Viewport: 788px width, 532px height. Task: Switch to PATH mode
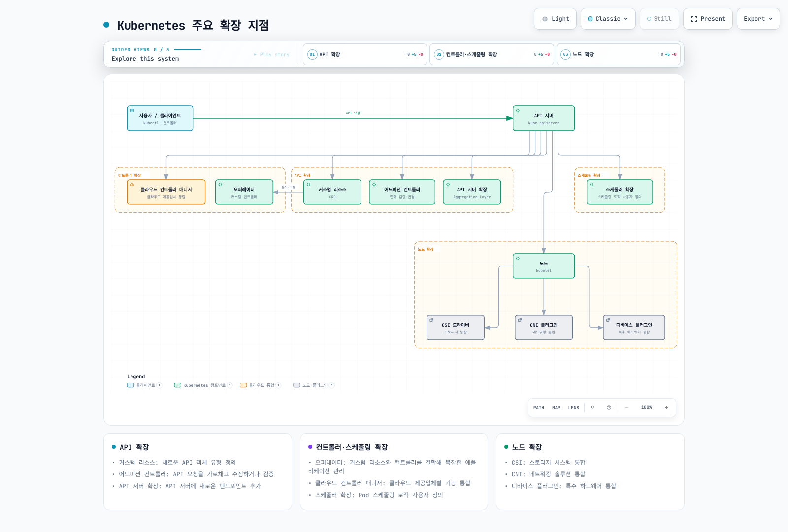pyautogui.click(x=539, y=408)
